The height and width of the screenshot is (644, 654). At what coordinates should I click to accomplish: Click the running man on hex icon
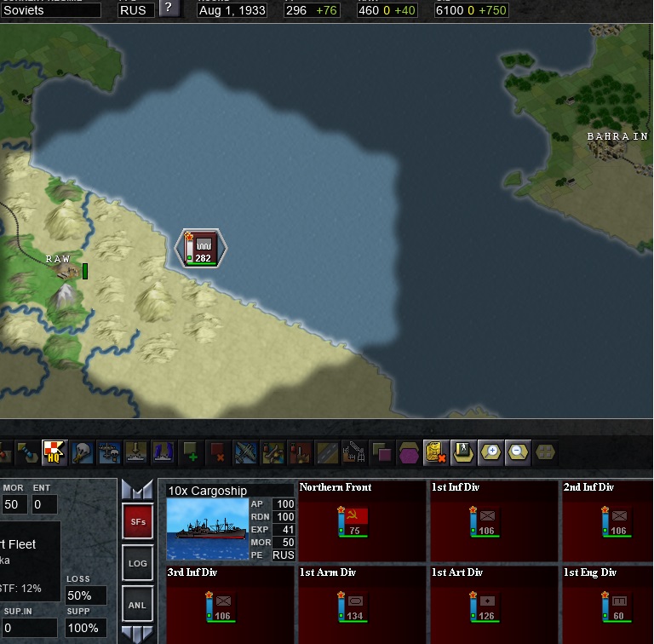[462, 452]
